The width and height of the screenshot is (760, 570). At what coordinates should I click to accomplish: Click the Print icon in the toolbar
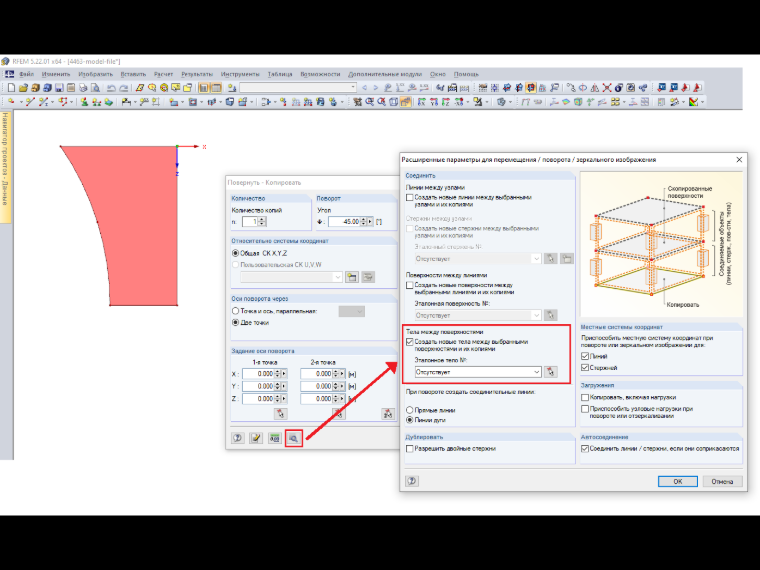point(83,88)
